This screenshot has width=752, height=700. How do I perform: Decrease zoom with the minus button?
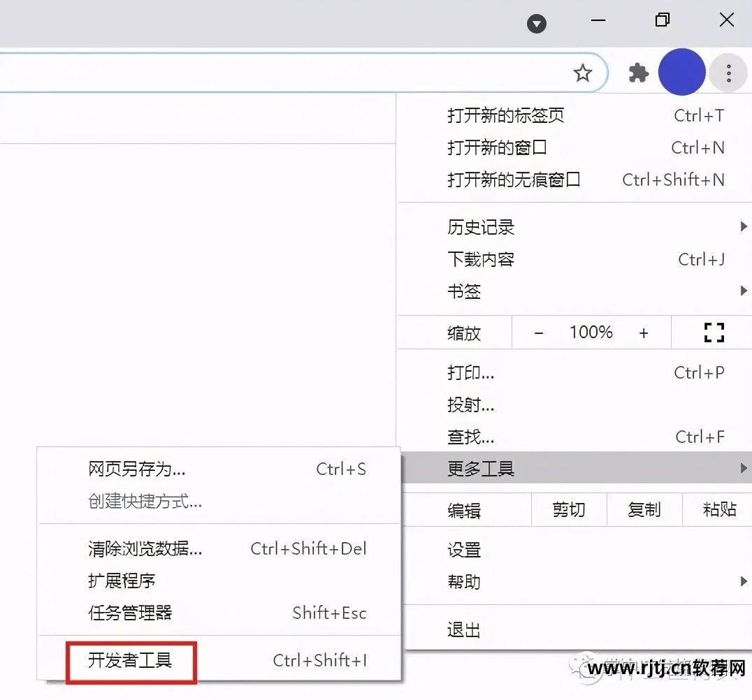[x=539, y=333]
